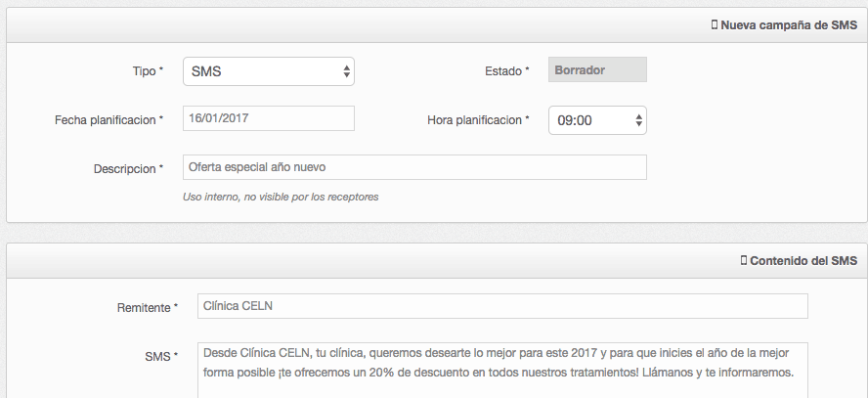This screenshot has width=868, height=398.
Task: Click the Fecha planificacion date field
Action: pos(269,118)
